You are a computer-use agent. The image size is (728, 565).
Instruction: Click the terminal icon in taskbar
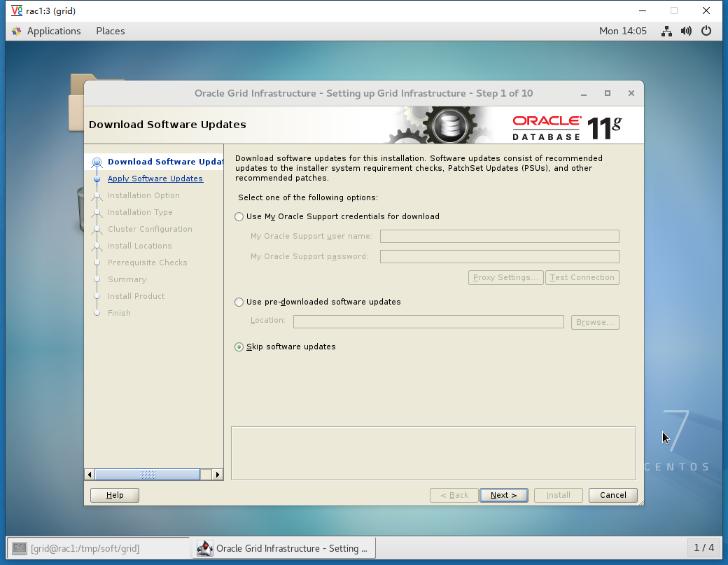pyautogui.click(x=20, y=548)
